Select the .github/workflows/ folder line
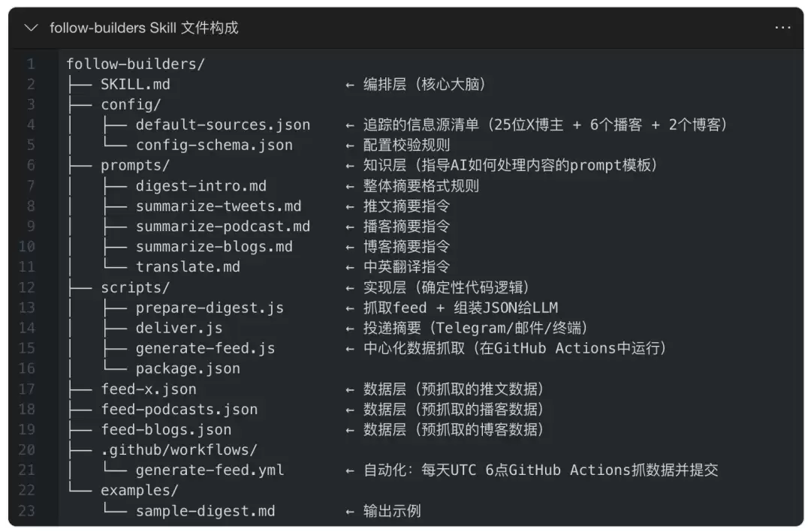Image resolution: width=811 pixels, height=532 pixels. [x=179, y=449]
